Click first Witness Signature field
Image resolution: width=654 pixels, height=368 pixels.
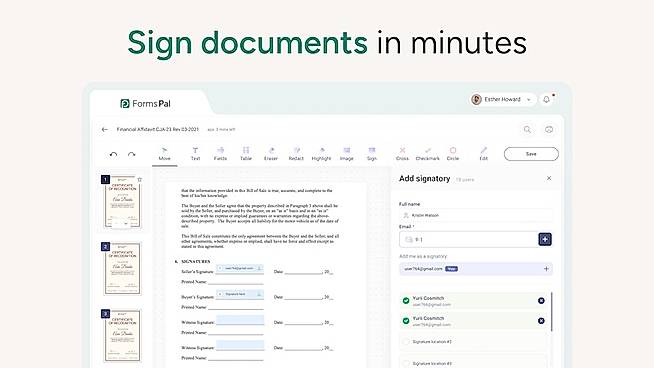240,320
